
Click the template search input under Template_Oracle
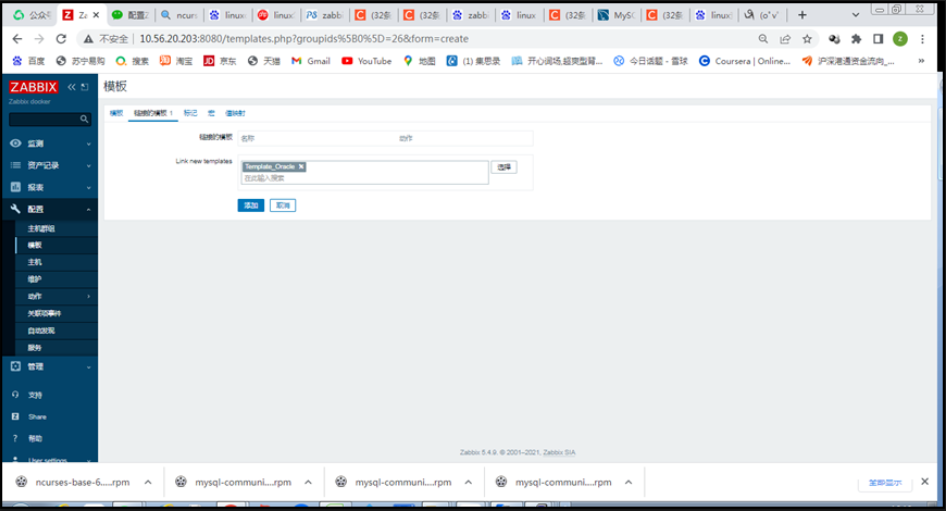click(x=364, y=178)
